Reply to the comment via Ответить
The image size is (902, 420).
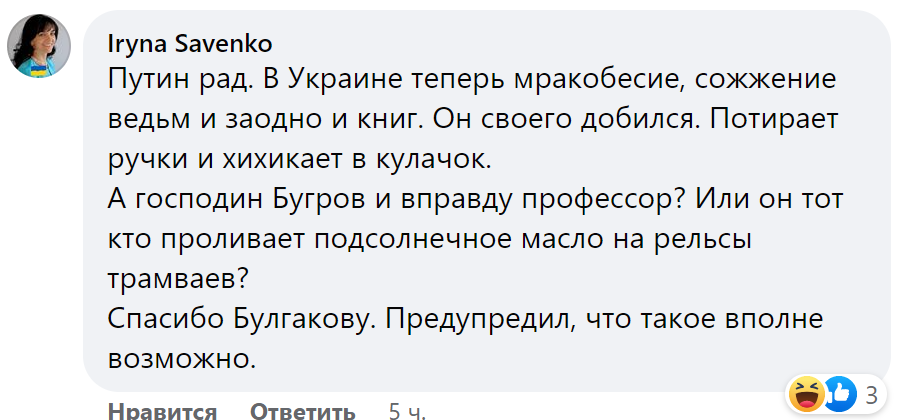point(302,411)
